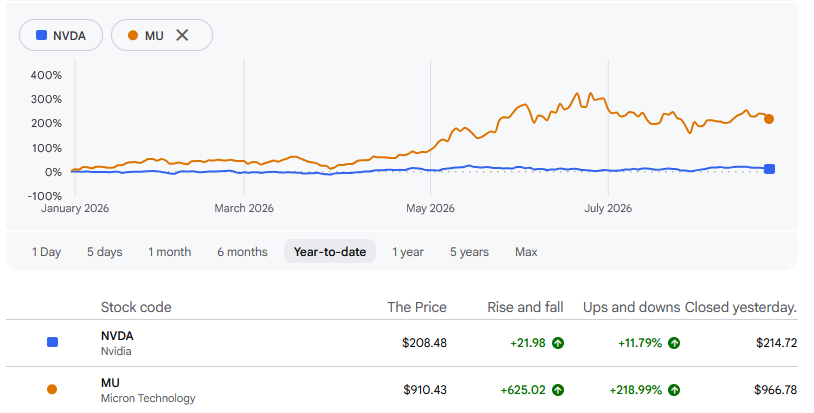The width and height of the screenshot is (814, 413).
Task: Click the 300% y-axis label
Action: (x=46, y=99)
